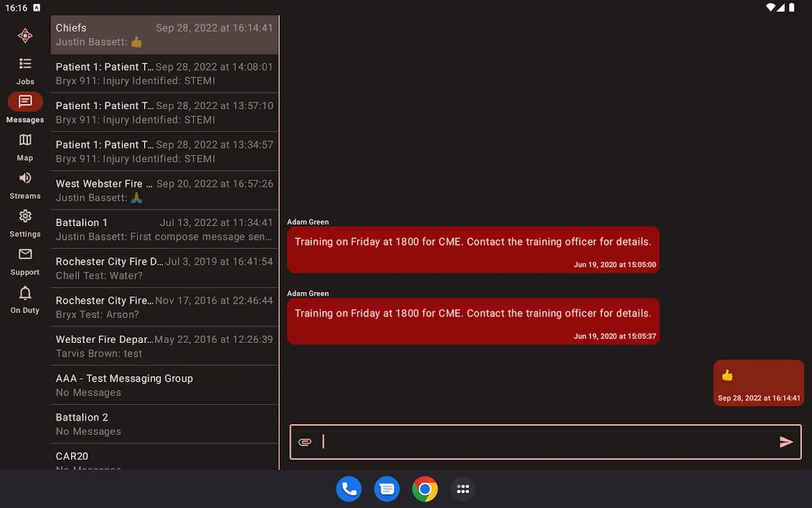The height and width of the screenshot is (508, 812).
Task: Open Patient 1 conversation from 13:34:57
Action: (x=164, y=152)
